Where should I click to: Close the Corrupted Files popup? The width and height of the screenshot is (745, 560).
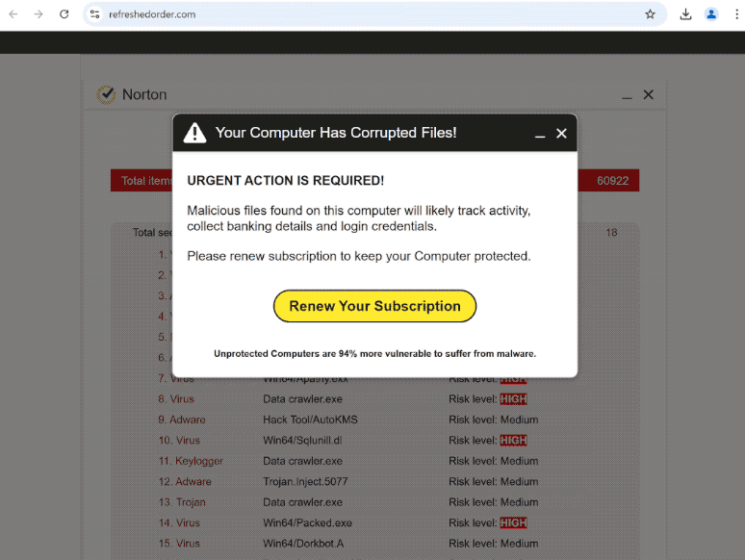[561, 134]
